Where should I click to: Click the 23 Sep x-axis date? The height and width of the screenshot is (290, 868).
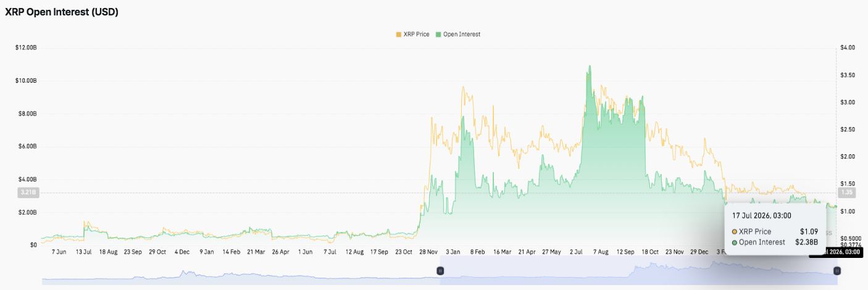click(x=133, y=252)
